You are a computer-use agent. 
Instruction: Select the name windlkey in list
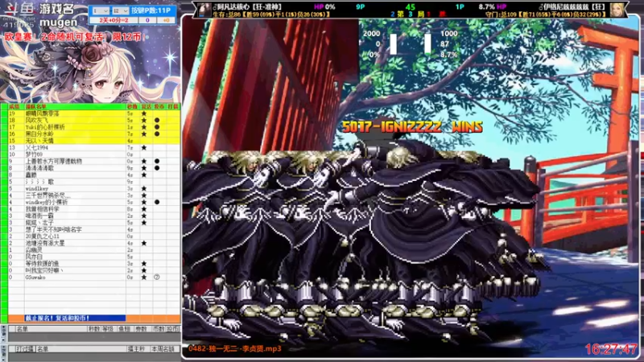tap(36, 188)
